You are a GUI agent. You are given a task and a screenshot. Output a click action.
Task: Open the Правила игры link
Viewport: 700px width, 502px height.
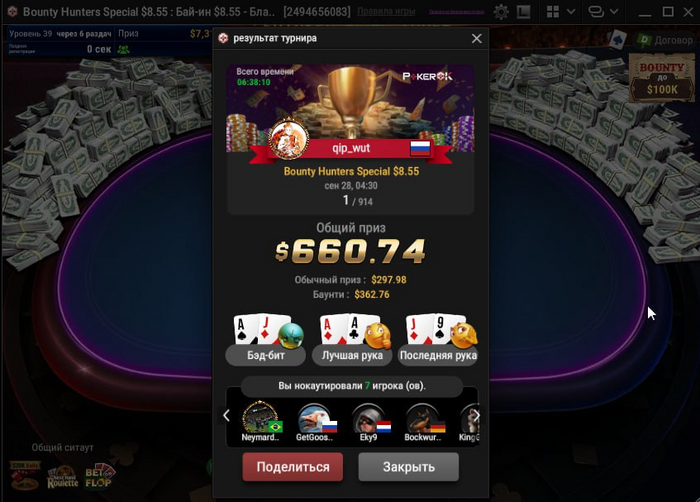point(386,12)
